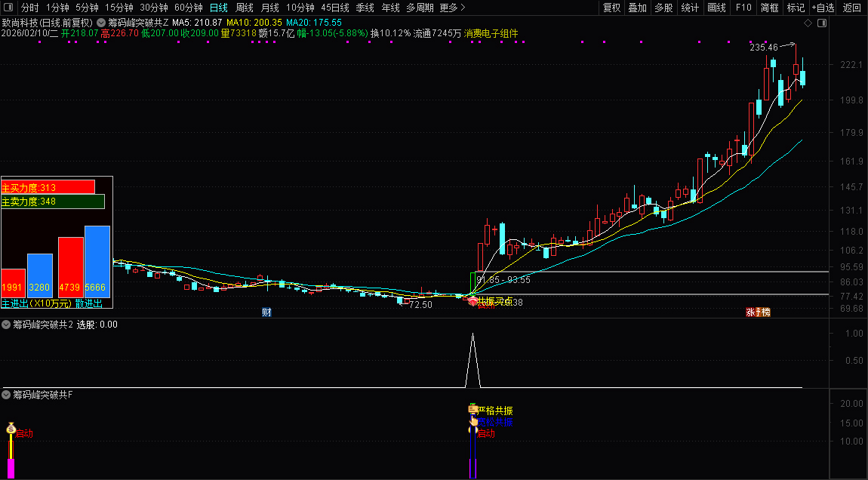Toggle the right info panel icon
This screenshot has height=480, width=868.
822,23
